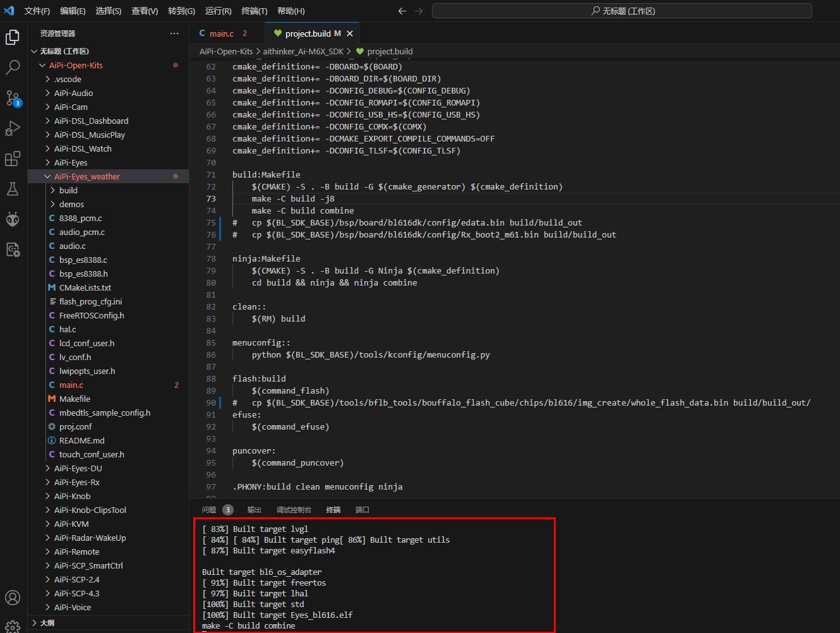840x633 pixels.
Task: Switch to the 端口 panel tab
Action: 363,510
